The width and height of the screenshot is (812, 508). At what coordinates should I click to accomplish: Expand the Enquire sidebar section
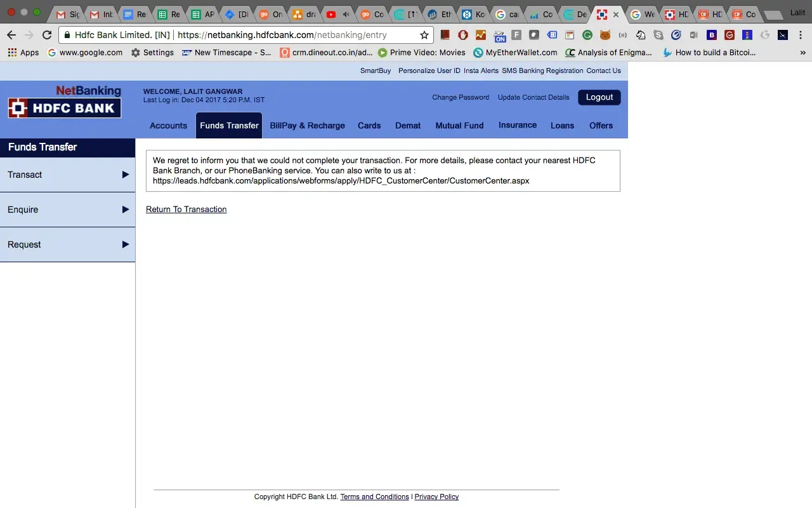tap(67, 210)
